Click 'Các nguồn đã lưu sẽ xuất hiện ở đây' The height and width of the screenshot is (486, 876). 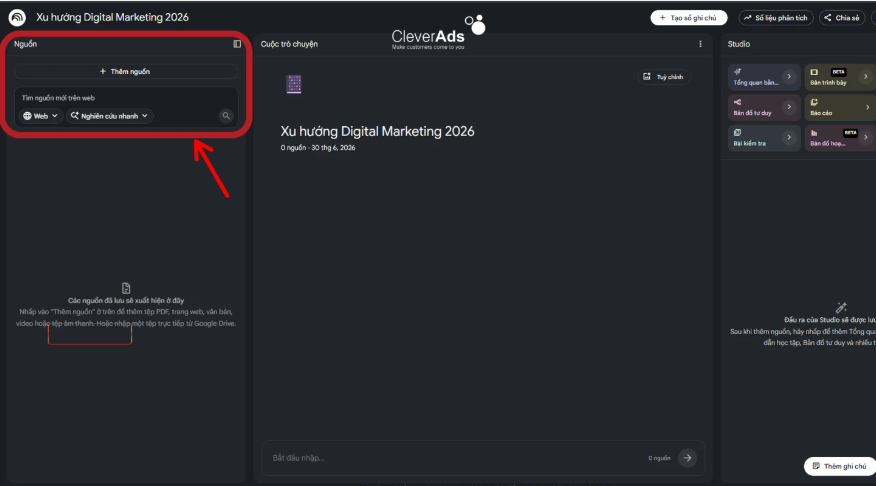pos(126,301)
